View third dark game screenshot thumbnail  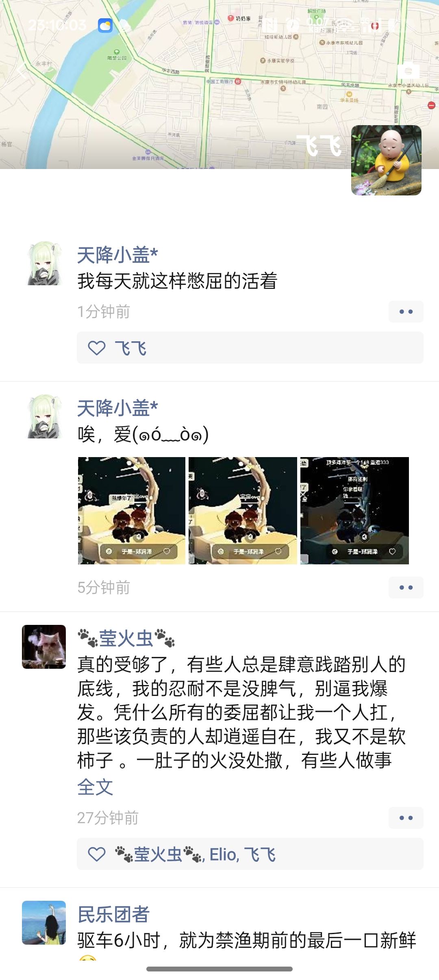point(354,511)
